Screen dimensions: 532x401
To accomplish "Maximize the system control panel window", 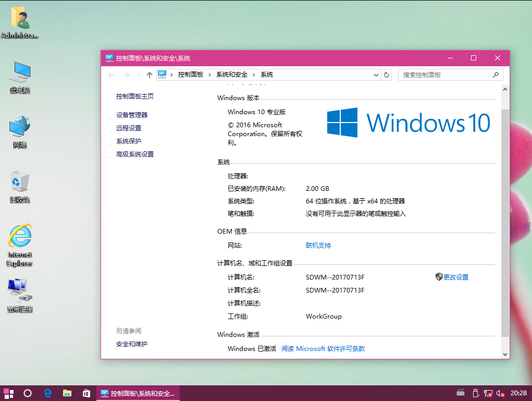I will coord(474,58).
